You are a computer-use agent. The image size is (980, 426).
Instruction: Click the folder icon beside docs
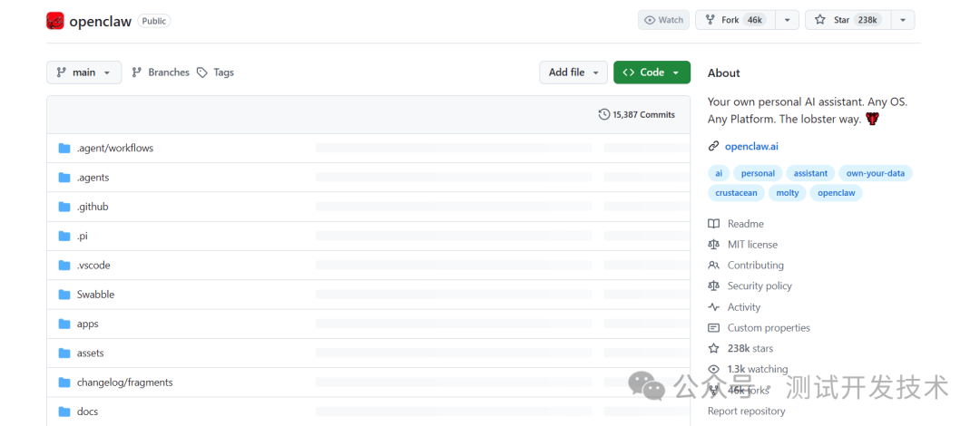pos(64,411)
